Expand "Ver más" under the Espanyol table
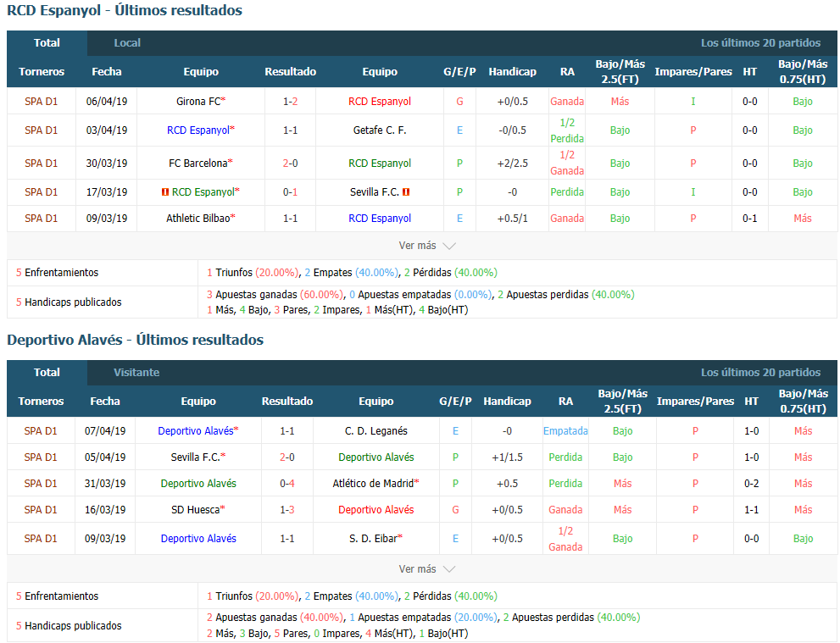 427,246
